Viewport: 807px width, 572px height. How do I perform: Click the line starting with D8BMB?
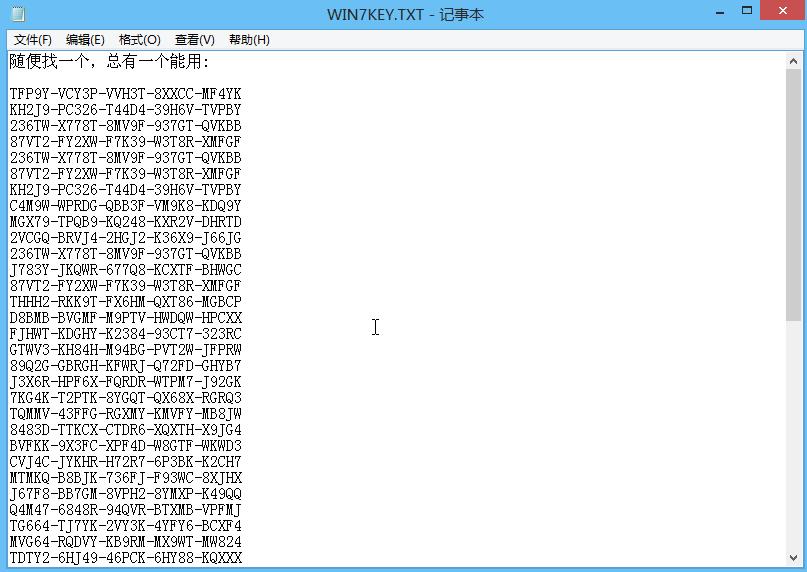coord(126,318)
